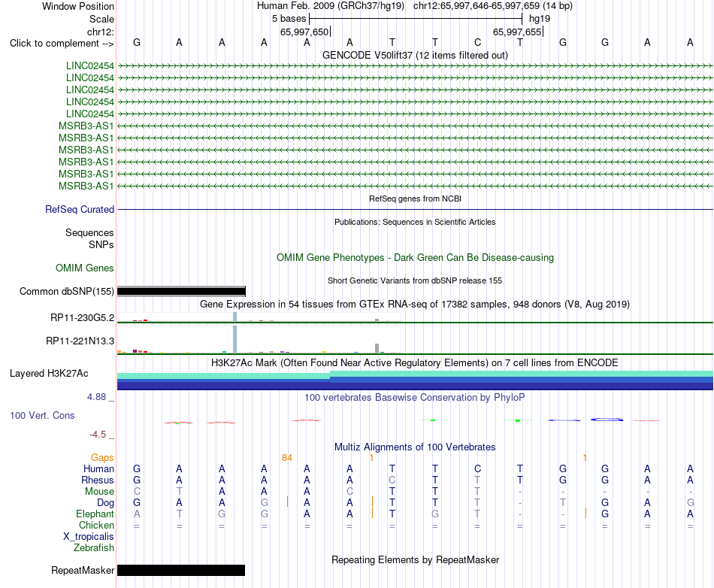Click the C base in the reference sequence row

click(477, 42)
